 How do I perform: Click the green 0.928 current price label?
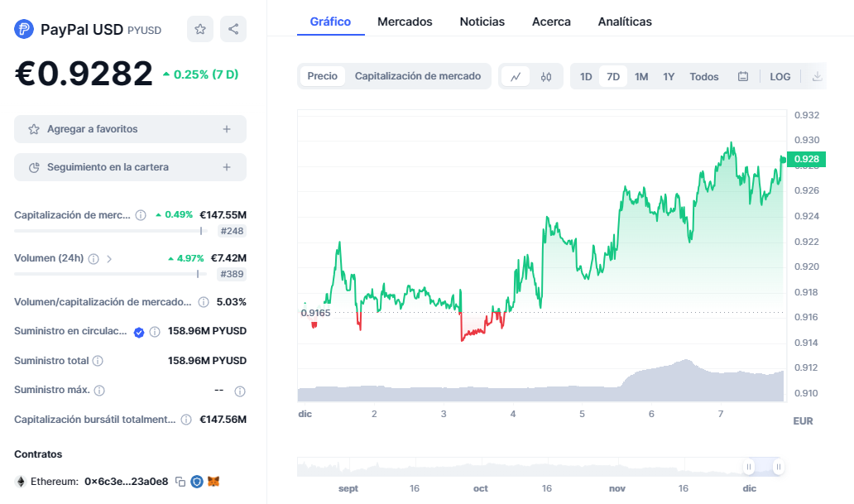click(x=807, y=159)
